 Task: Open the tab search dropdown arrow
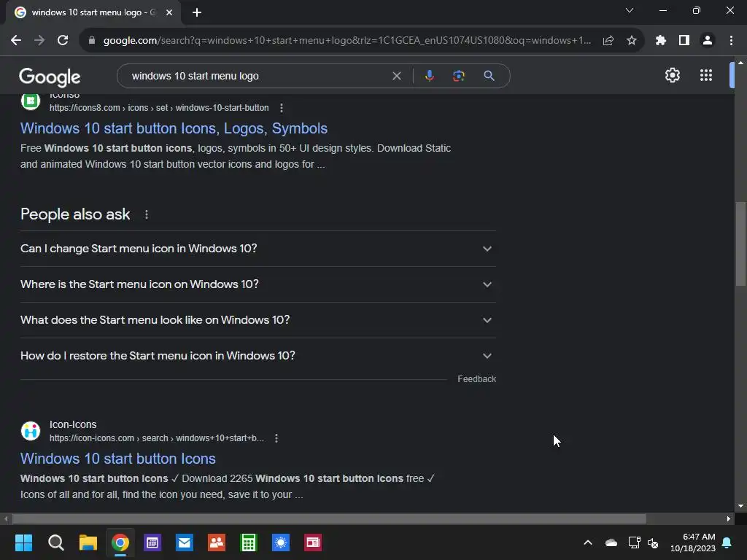coord(630,10)
